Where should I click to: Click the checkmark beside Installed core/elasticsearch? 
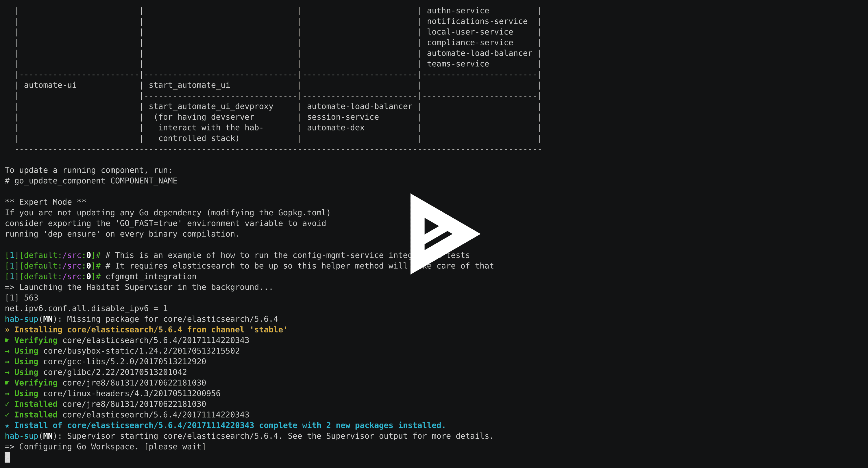click(7, 415)
